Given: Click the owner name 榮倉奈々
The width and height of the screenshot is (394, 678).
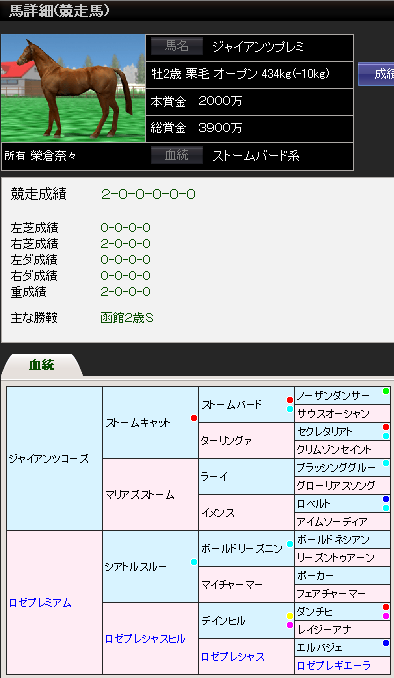Looking at the screenshot, I should pos(53,156).
